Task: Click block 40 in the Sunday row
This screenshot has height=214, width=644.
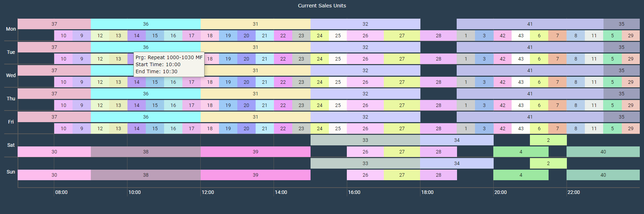Action: click(603, 175)
